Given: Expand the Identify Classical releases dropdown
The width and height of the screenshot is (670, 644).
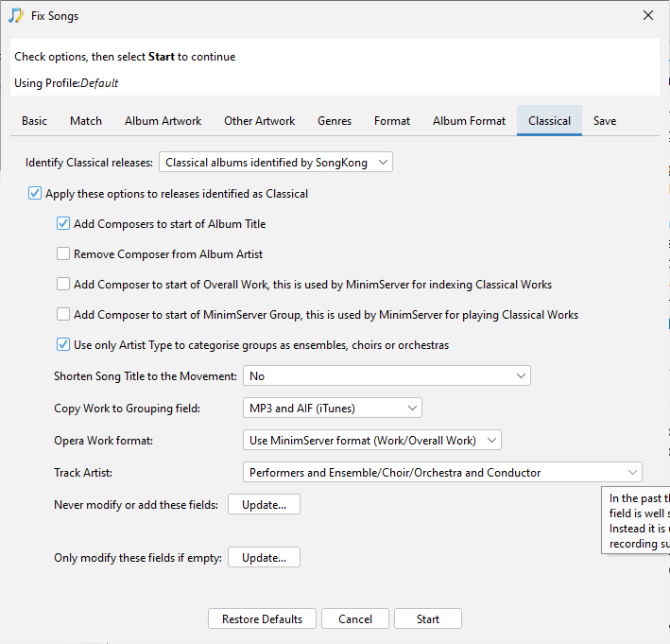Looking at the screenshot, I should (276, 163).
